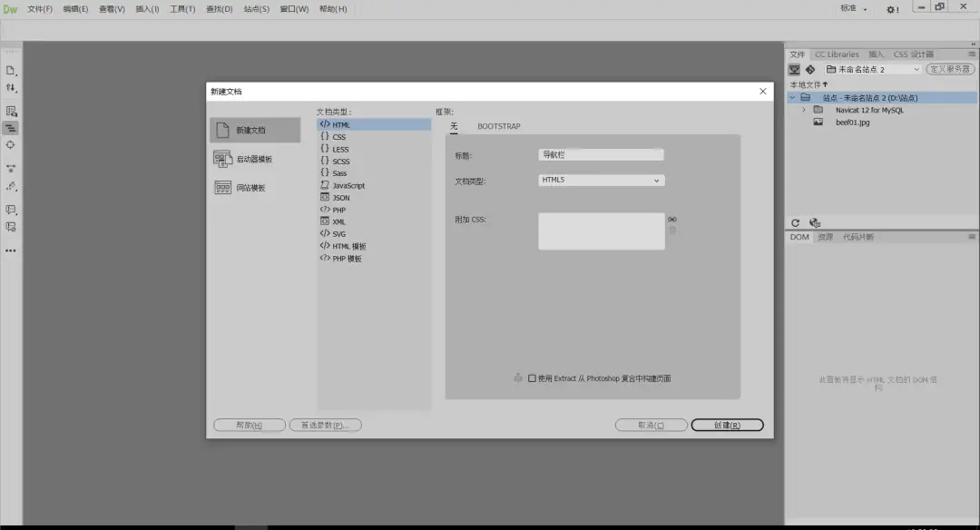Image resolution: width=980 pixels, height=530 pixels.
Task: Click the 创建(R) button
Action: (727, 425)
